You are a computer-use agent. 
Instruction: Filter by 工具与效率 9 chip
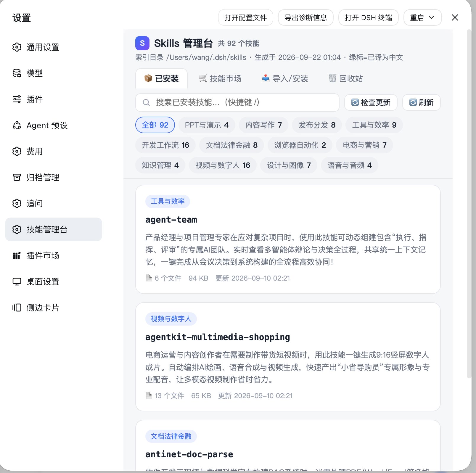(374, 125)
